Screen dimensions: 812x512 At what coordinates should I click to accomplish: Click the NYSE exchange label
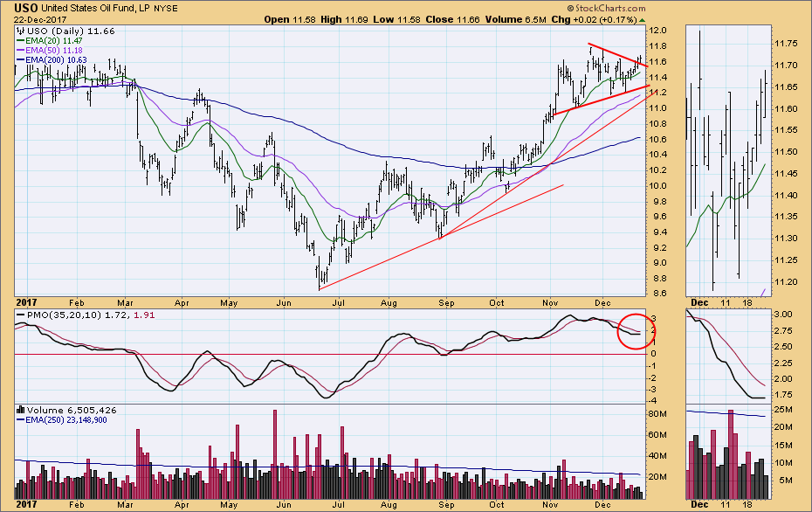(165, 9)
